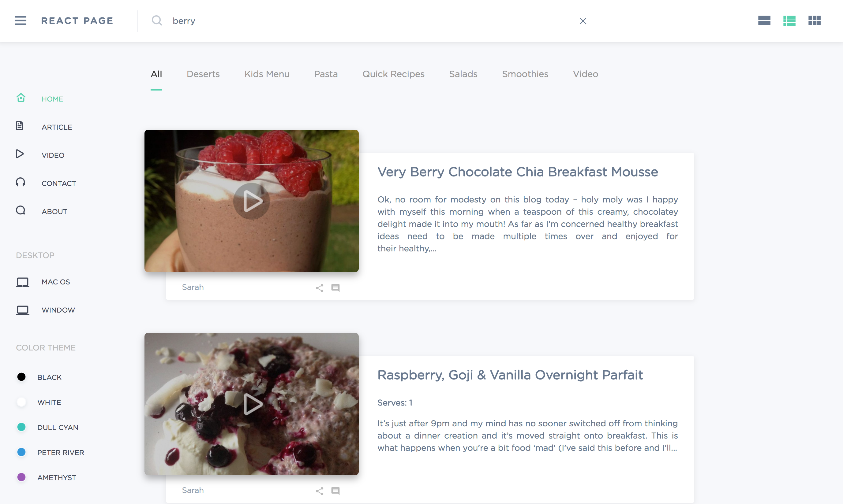The width and height of the screenshot is (843, 504).
Task: Open comments on the Raspberry Parfait post
Action: click(x=335, y=491)
